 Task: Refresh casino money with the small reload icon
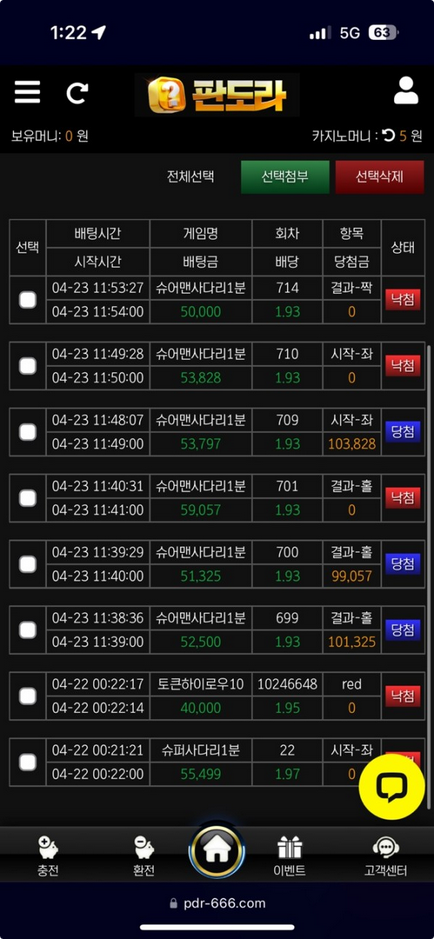coord(389,136)
